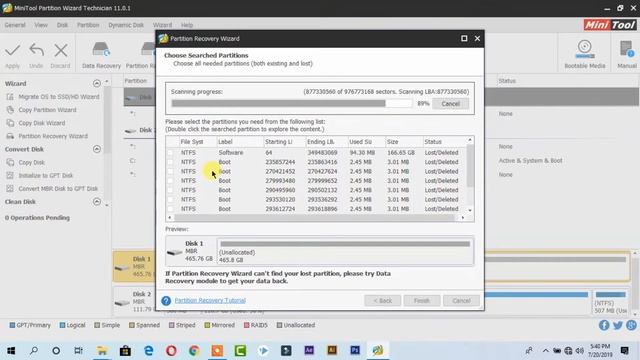Open the Twitter share icon

[618, 325]
